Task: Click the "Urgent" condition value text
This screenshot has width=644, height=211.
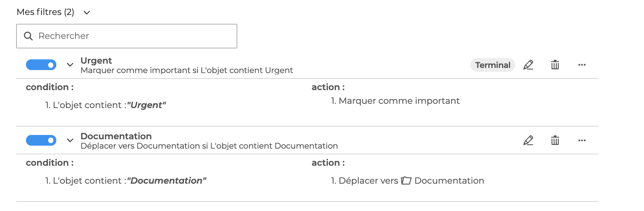Action: 146,105
